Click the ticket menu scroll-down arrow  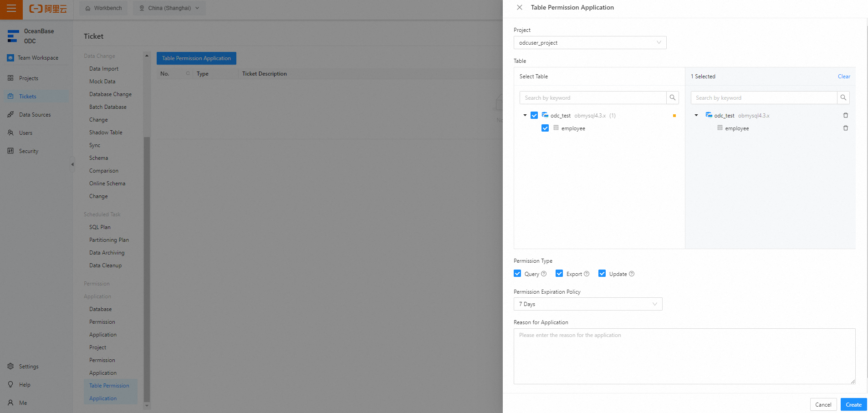(147, 405)
